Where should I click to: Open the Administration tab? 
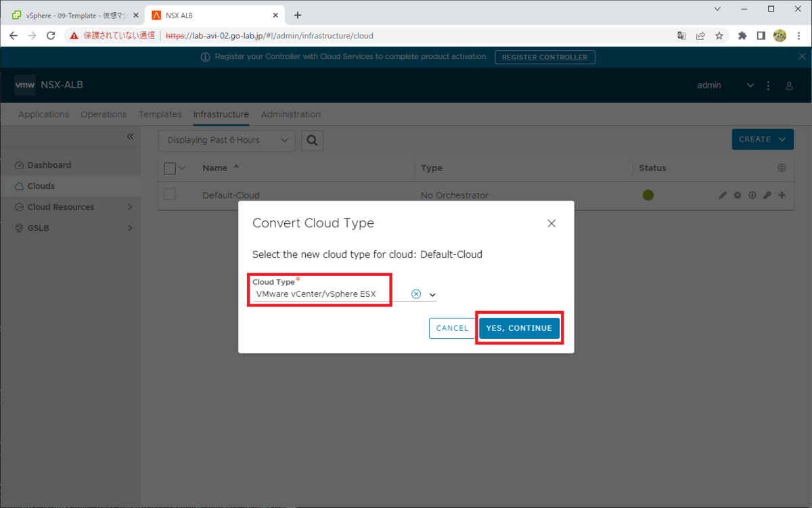pyautogui.click(x=291, y=114)
